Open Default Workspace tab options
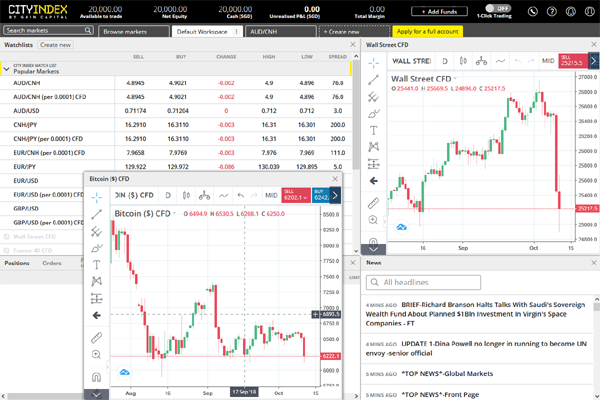 (x=236, y=32)
